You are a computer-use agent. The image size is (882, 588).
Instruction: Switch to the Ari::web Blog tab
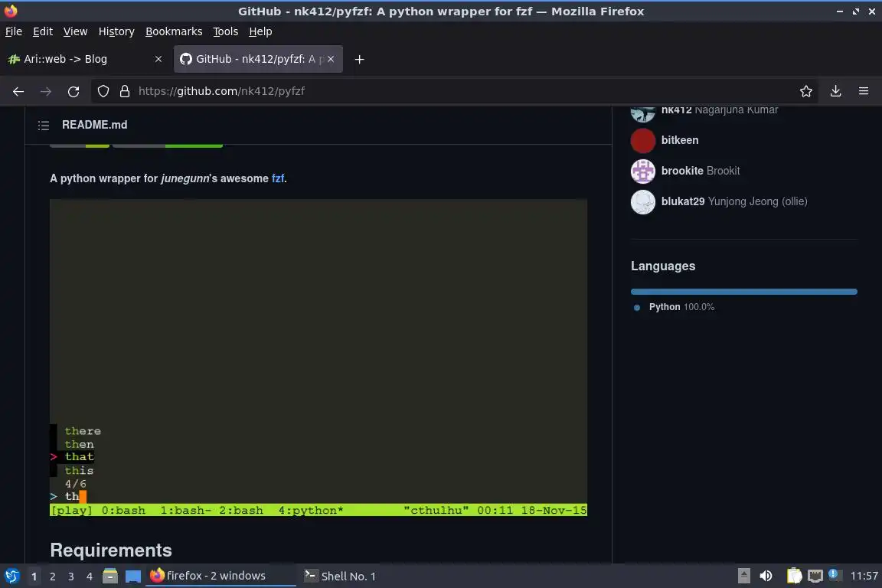click(x=84, y=59)
